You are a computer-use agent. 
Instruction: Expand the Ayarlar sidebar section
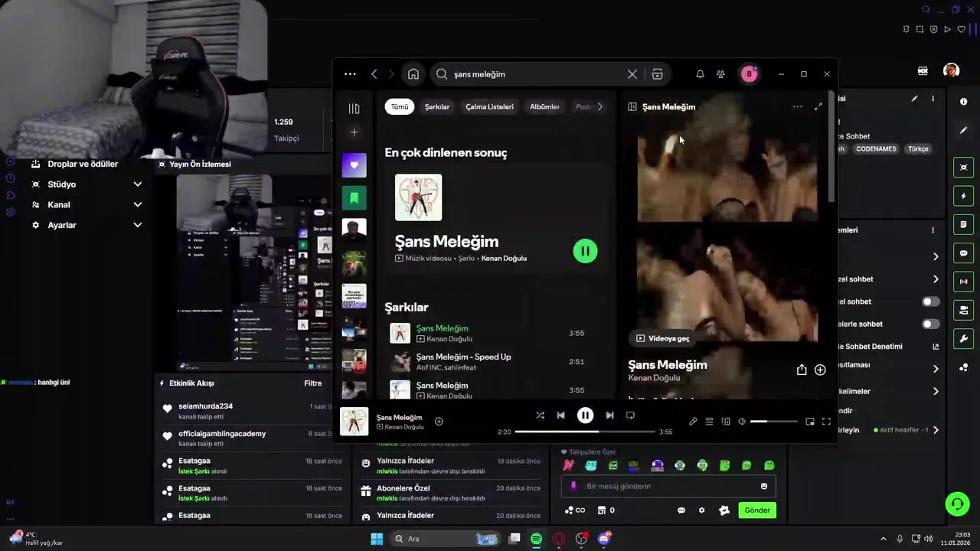tap(138, 225)
